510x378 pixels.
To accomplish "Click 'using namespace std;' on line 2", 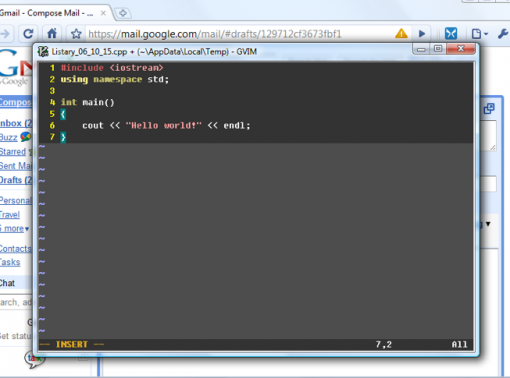I will (x=115, y=79).
